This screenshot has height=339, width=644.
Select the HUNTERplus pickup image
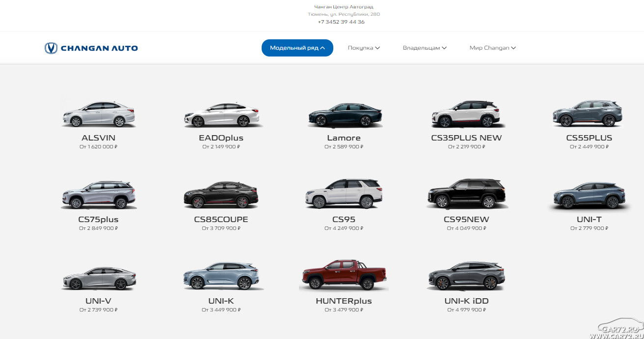[344, 275]
